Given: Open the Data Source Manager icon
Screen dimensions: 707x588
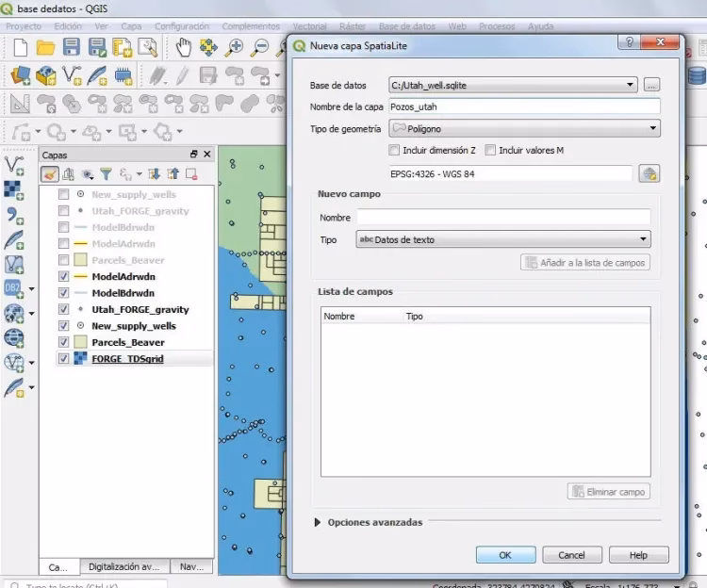Looking at the screenshot, I should [21, 75].
